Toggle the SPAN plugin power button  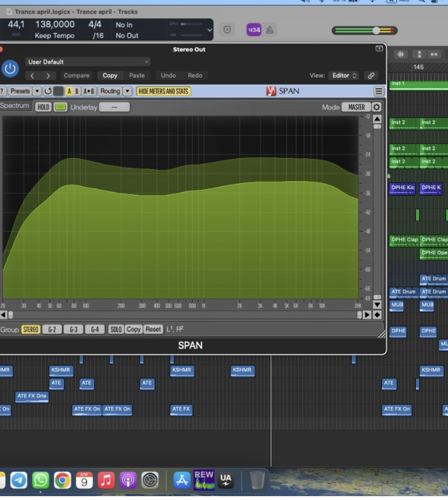[10, 69]
